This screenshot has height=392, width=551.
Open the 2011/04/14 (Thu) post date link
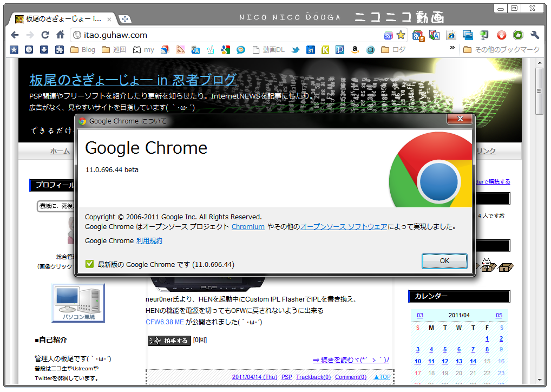[254, 377]
